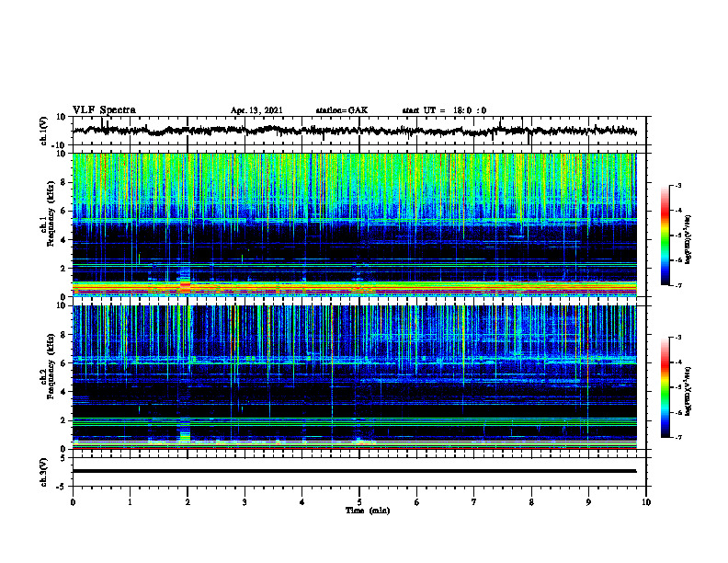Click the log(PSD) label beside ch.1 color bar
Screen dimensions: 728x563
(688, 239)
